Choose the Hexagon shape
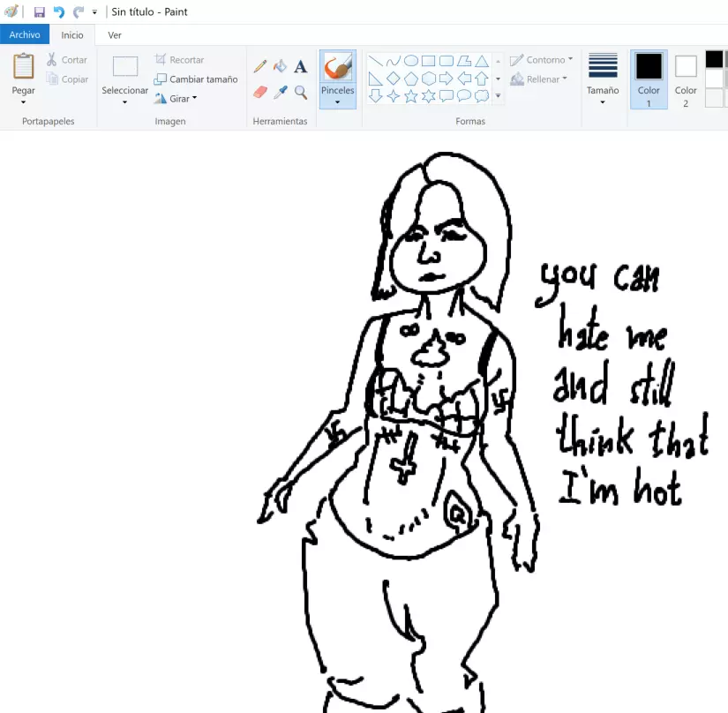 click(429, 79)
